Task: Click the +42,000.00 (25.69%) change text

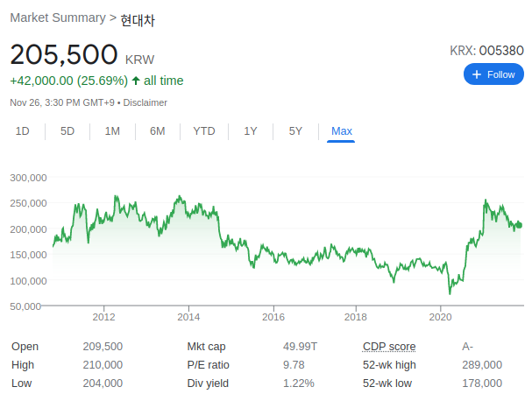Action: [x=69, y=81]
